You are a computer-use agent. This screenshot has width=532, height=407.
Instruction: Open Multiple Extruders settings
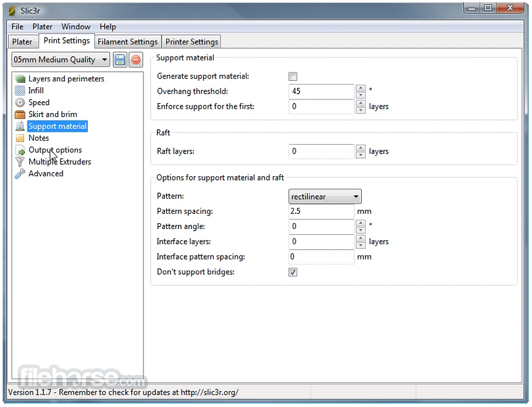tap(60, 162)
